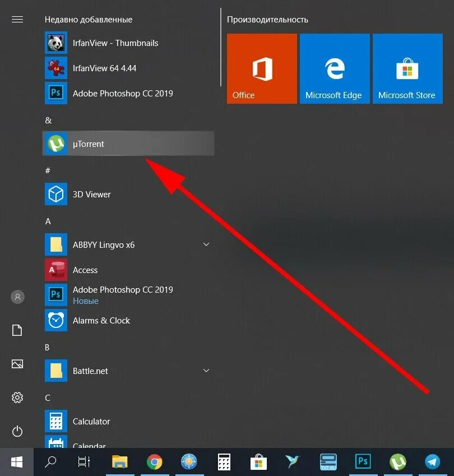Image resolution: width=454 pixels, height=476 pixels.
Task: Launch Google Chrome from the taskbar
Action: click(x=155, y=462)
